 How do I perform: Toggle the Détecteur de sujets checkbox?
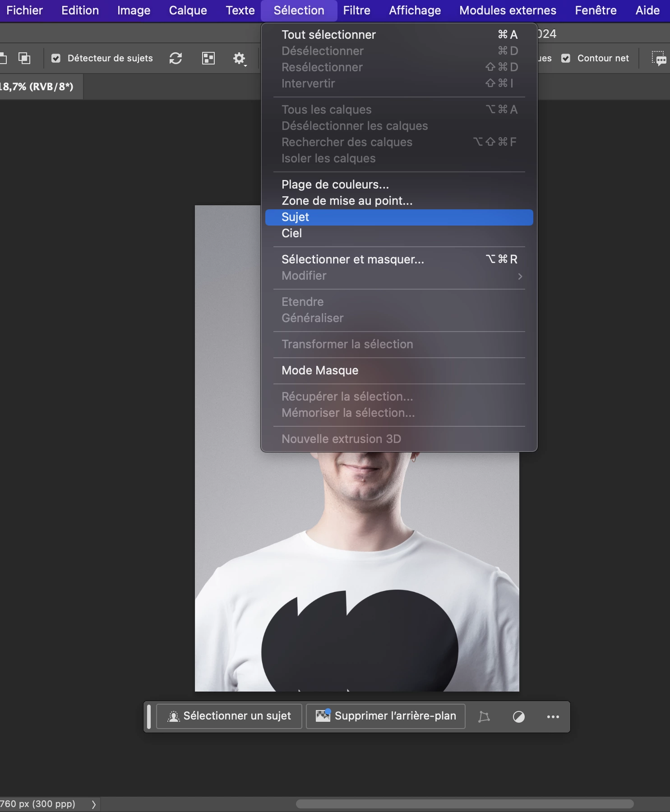click(x=56, y=58)
